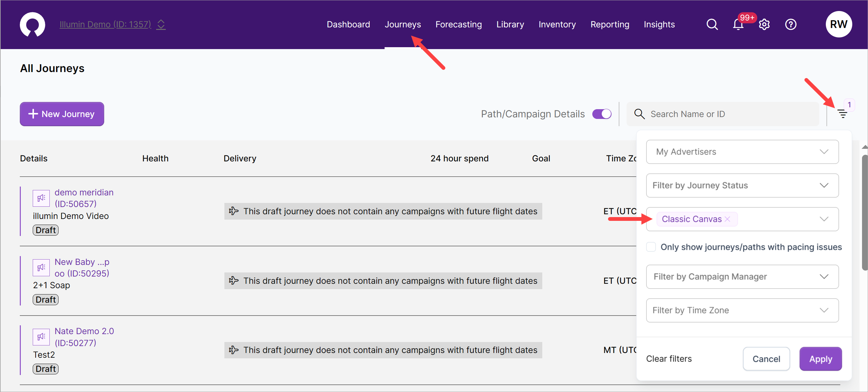Click Clear filters link
The image size is (868, 392).
(668, 359)
